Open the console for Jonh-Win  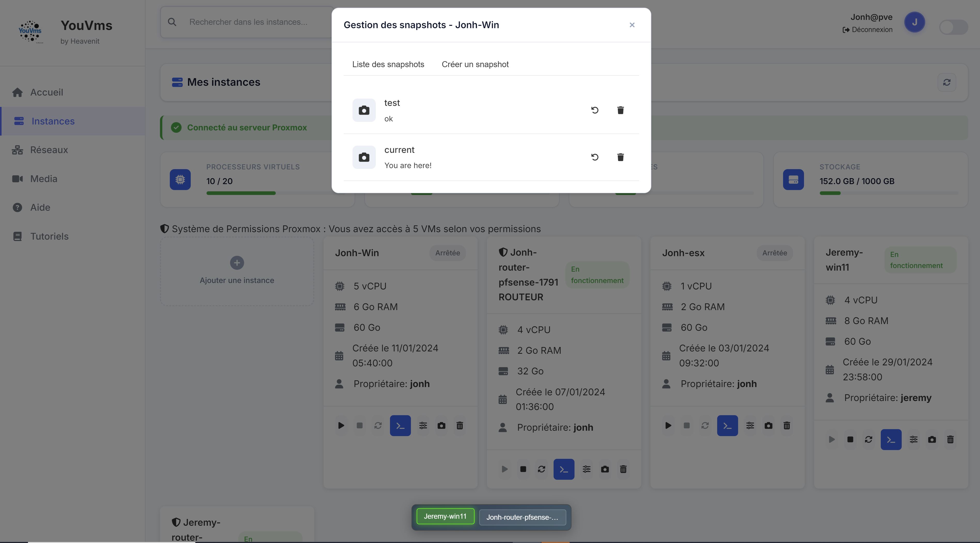[400, 426]
